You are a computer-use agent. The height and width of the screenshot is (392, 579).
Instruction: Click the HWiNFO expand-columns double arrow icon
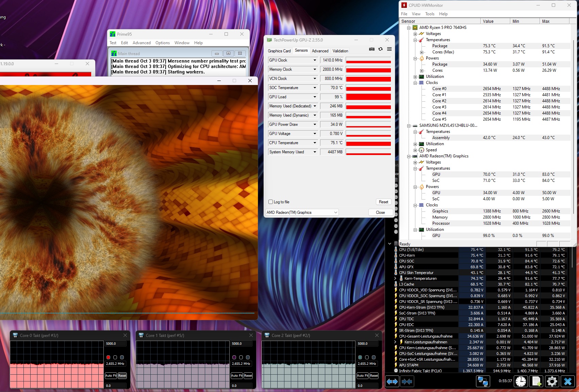coord(392,381)
